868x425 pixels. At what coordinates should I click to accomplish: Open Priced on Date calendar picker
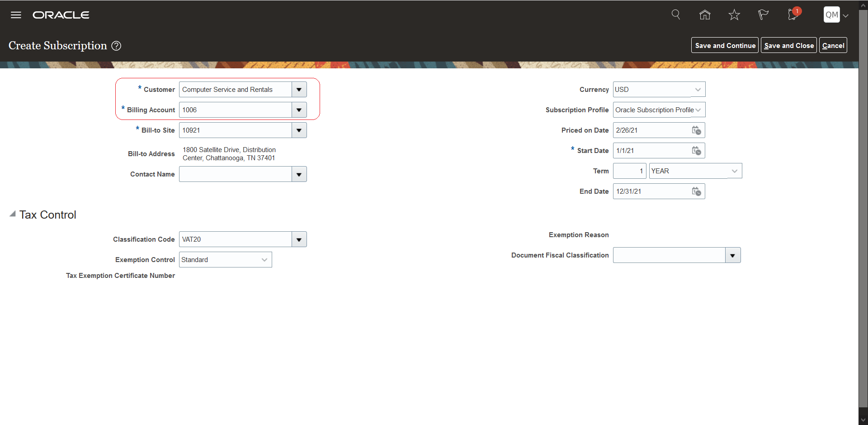coord(696,130)
